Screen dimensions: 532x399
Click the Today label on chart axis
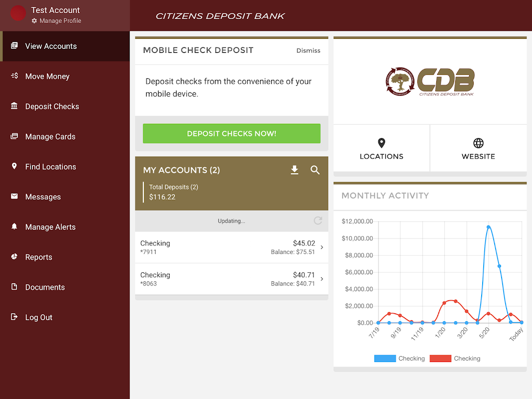(517, 334)
